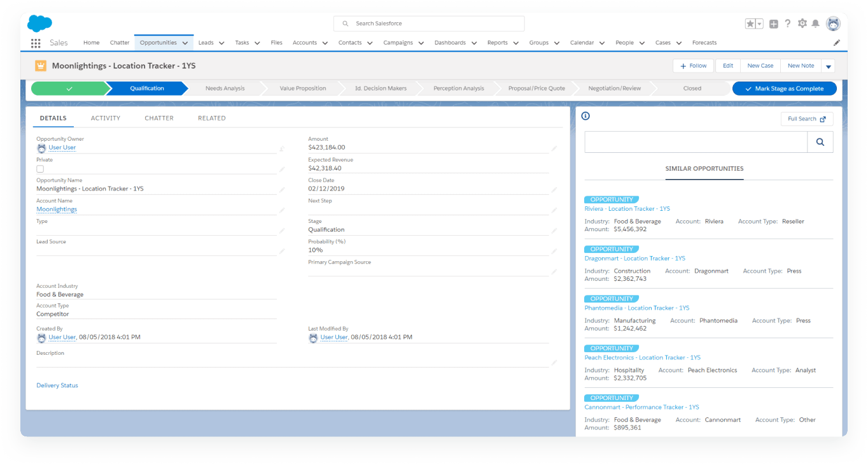
Task: Switch to the RELATED tab
Action: point(212,118)
